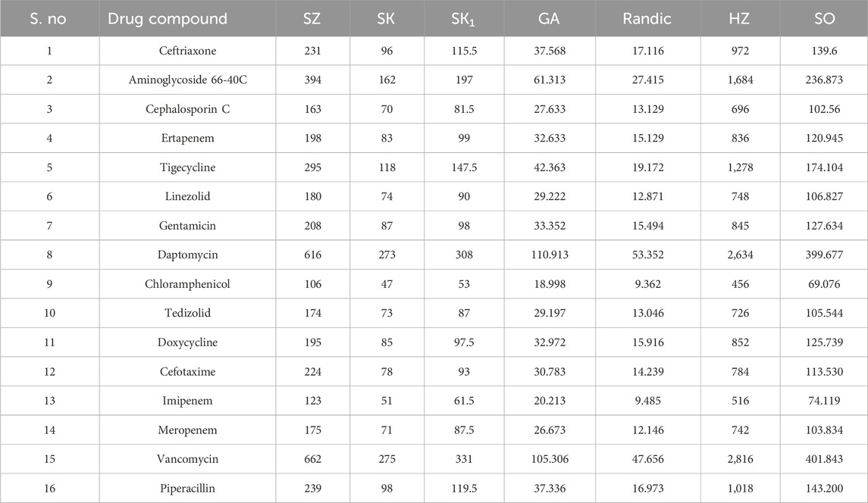The width and height of the screenshot is (868, 503).
Task: Click the Chloramphenicol compound cell
Action: [x=187, y=284]
